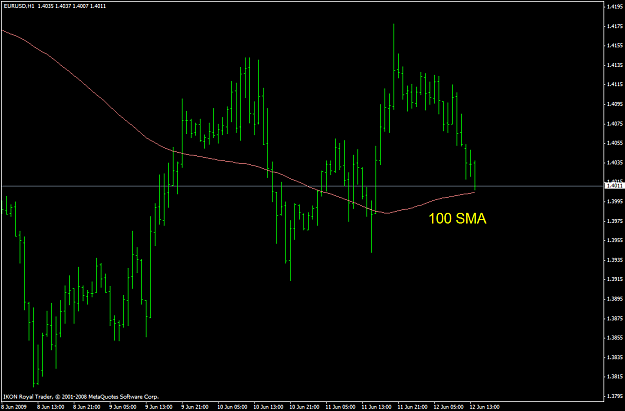Click the 1.3975 price axis label

tap(614, 221)
